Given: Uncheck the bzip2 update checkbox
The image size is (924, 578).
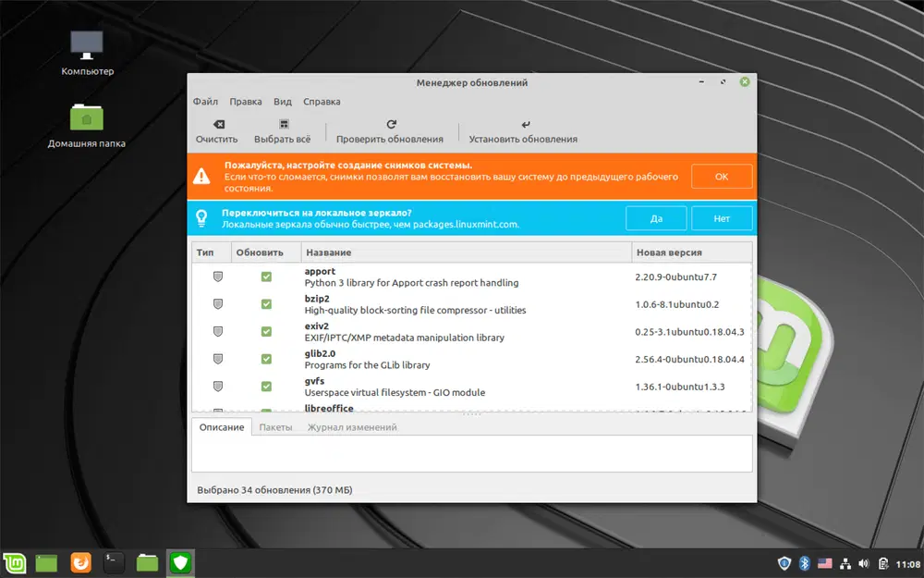Looking at the screenshot, I should click(267, 303).
